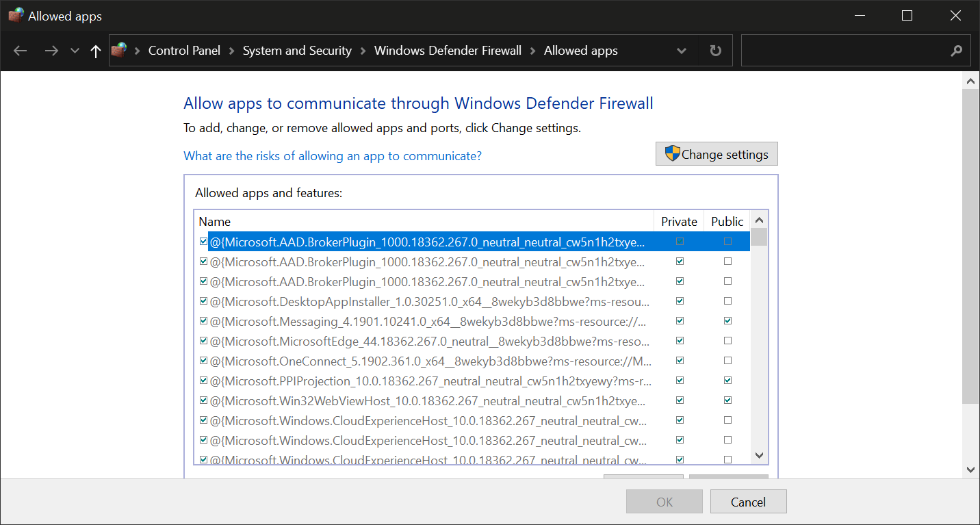Toggle Public checkbox for Microsoft.Messaging

tap(727, 320)
